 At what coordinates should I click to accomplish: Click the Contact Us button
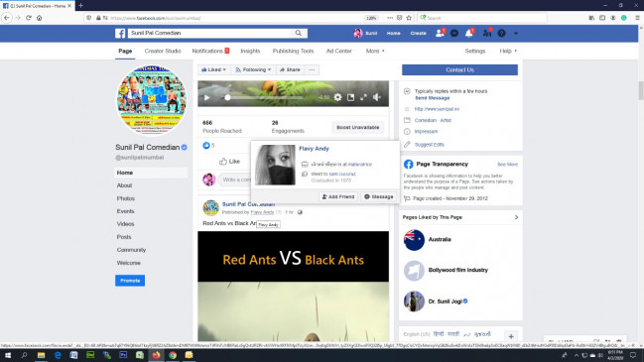tap(459, 69)
